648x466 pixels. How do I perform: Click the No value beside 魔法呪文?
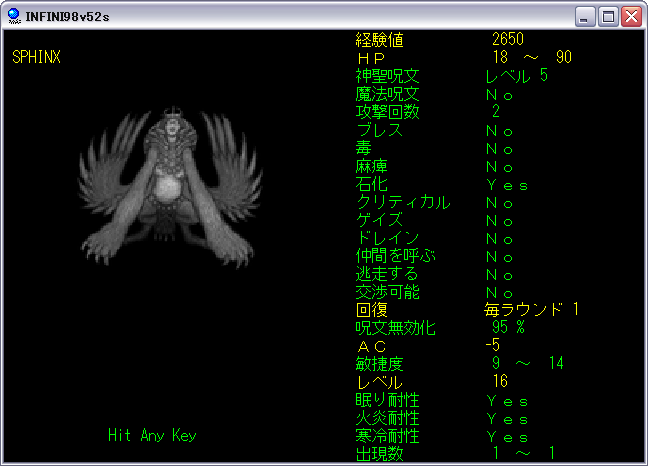point(499,95)
